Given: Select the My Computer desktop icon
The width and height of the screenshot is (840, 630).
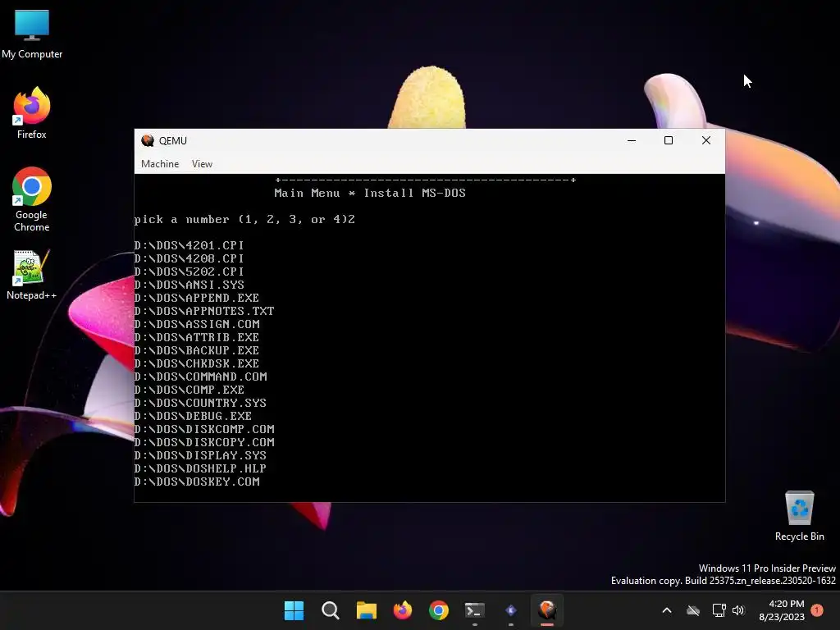Looking at the screenshot, I should 32,34.
